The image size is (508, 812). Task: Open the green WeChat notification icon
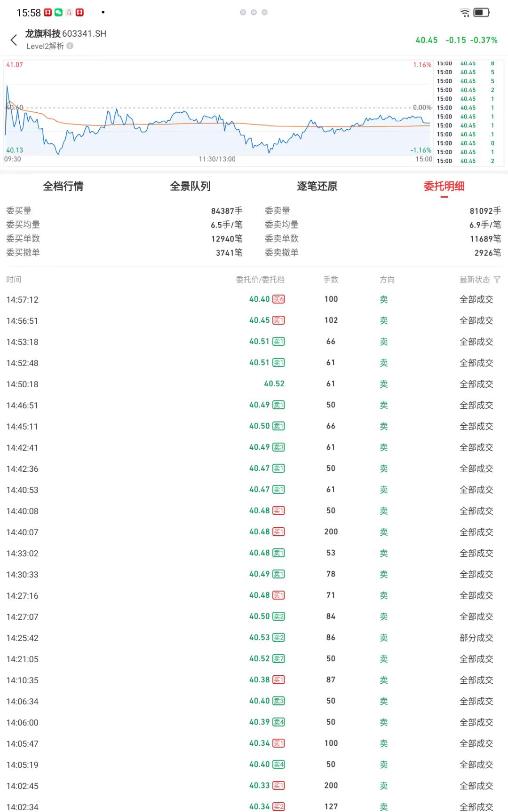pyautogui.click(x=59, y=13)
